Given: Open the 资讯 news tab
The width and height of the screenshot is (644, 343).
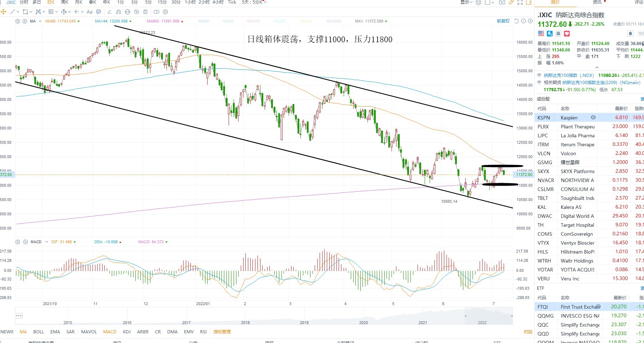Looking at the screenshot, I should (597, 2).
